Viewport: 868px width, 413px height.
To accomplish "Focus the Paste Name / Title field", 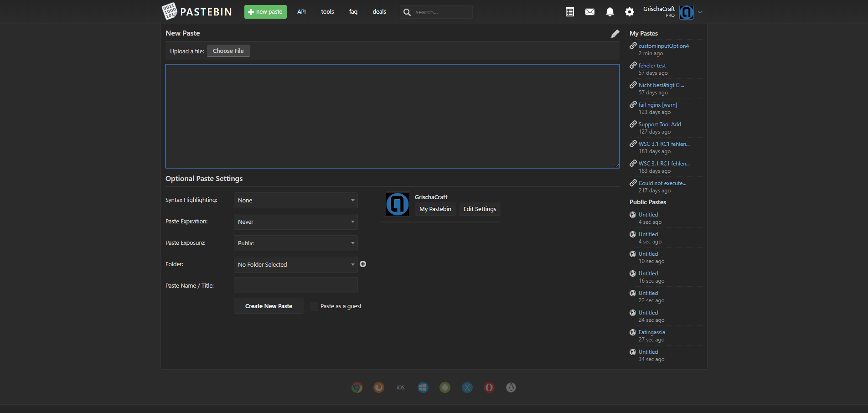I will pyautogui.click(x=295, y=285).
